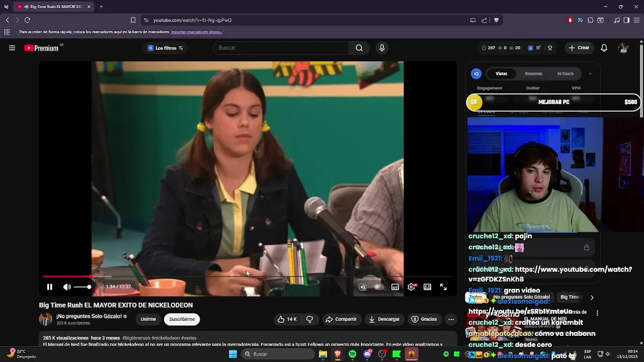Image resolution: width=644 pixels, height=362 pixels.
Task: Focus the YouTube 'Buscar' search field
Action: [281, 48]
